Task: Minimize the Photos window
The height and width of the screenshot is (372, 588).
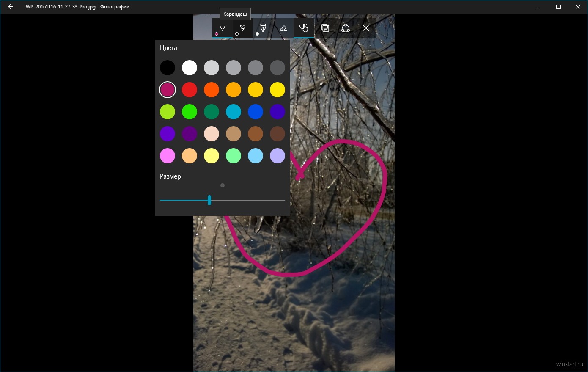Action: [539, 7]
